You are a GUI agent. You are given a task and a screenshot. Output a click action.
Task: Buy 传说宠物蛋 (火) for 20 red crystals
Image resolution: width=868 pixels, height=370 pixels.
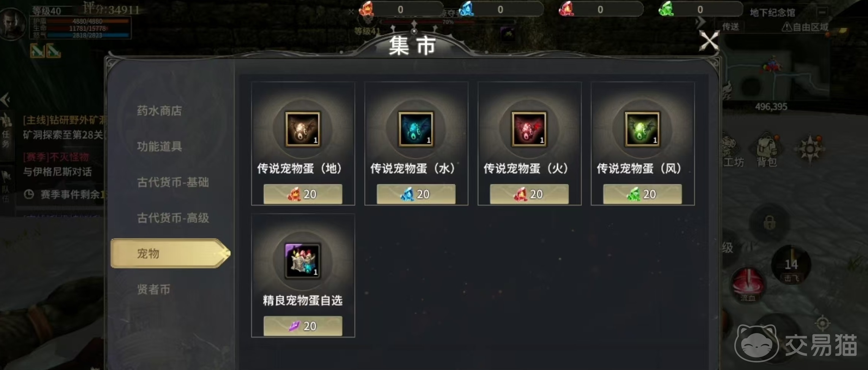pyautogui.click(x=529, y=194)
